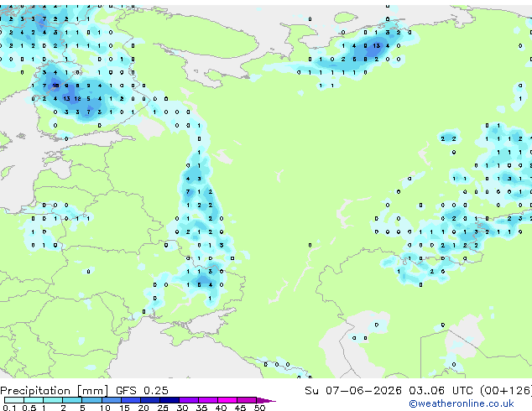
Task: Click the 45–50 mm legend color swatch
Action: [x=247, y=400]
